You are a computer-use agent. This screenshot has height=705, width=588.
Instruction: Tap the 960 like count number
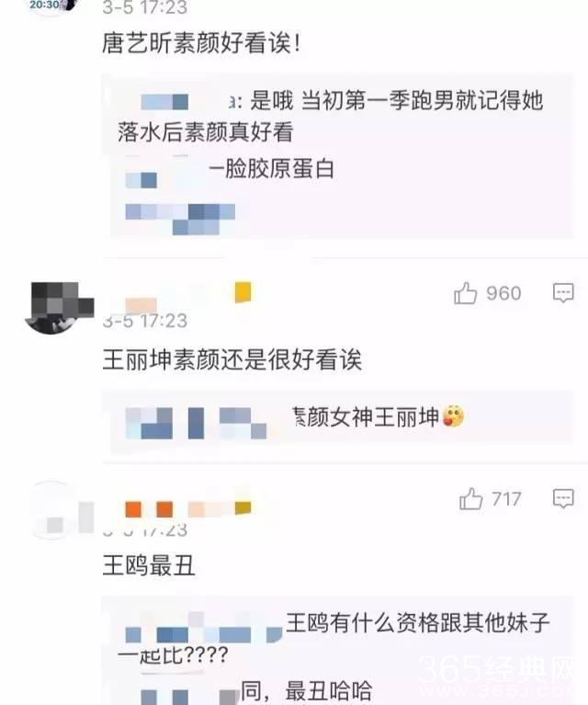click(x=503, y=293)
